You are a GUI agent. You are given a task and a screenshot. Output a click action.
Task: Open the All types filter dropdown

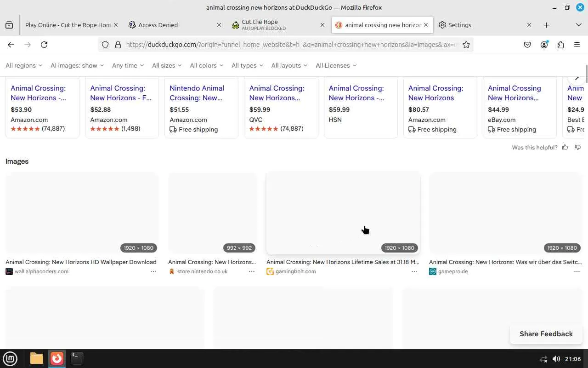(248, 65)
